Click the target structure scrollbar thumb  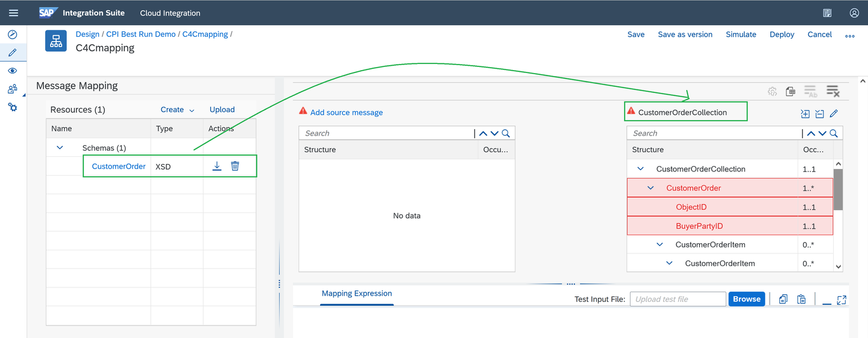(x=838, y=190)
